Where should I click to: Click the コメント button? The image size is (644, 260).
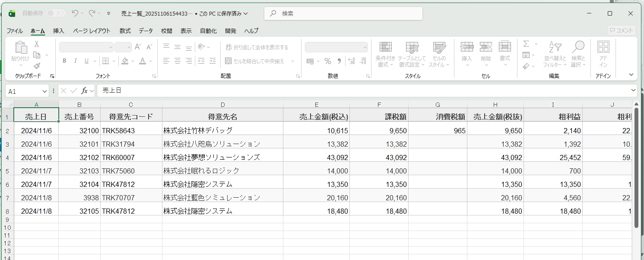pos(621,30)
